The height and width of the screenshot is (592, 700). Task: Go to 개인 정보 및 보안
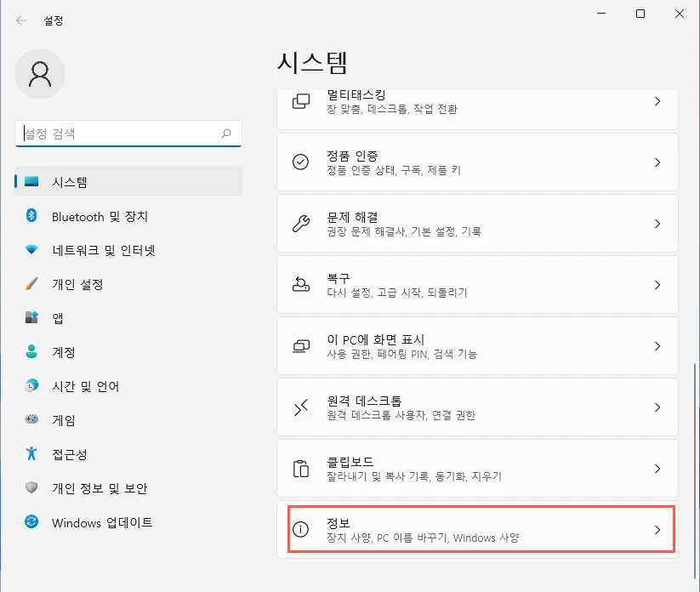click(x=128, y=488)
